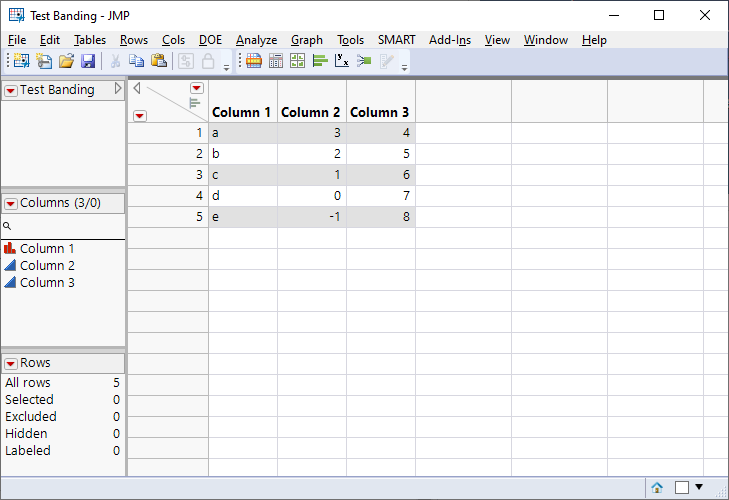Open the Analyze menu
Image resolution: width=729 pixels, height=500 pixels.
[x=256, y=40]
